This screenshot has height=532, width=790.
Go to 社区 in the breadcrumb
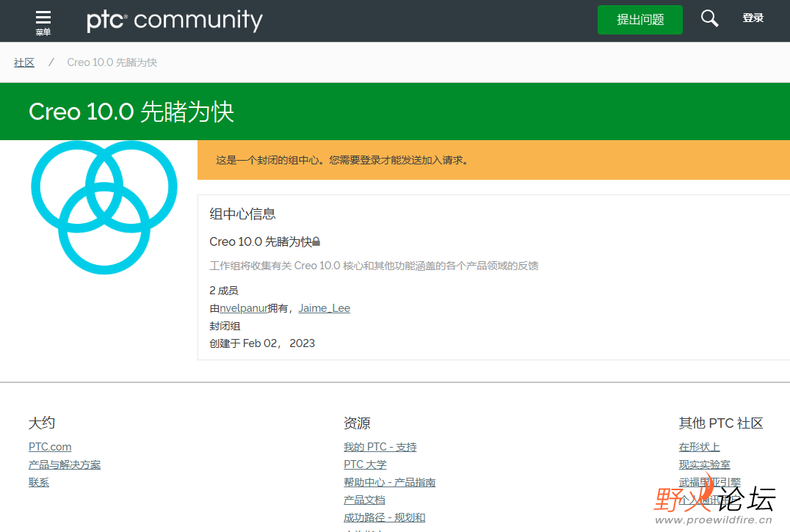tap(24, 62)
